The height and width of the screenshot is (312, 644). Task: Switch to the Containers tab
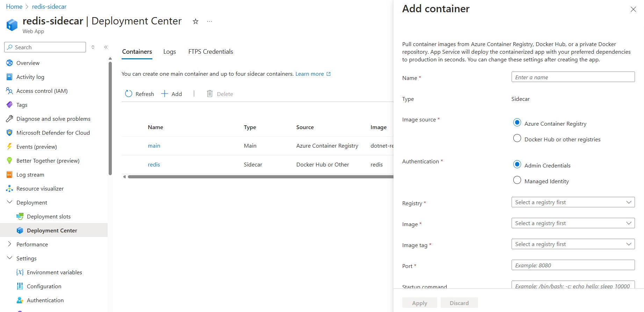click(x=137, y=52)
